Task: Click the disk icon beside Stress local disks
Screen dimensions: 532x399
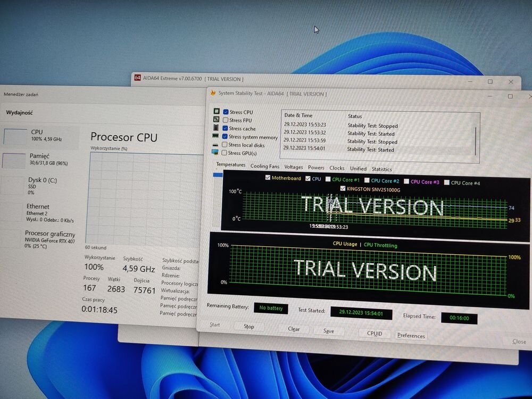Action: 216,145
